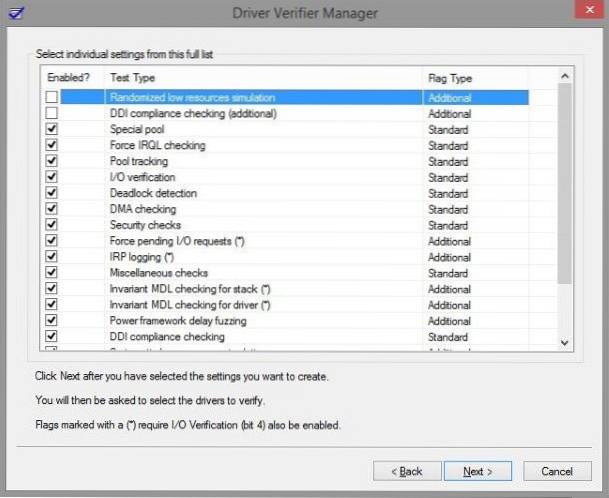
Task: Enable DDI compliance checking (additional) checkbox
Action: coord(51,114)
